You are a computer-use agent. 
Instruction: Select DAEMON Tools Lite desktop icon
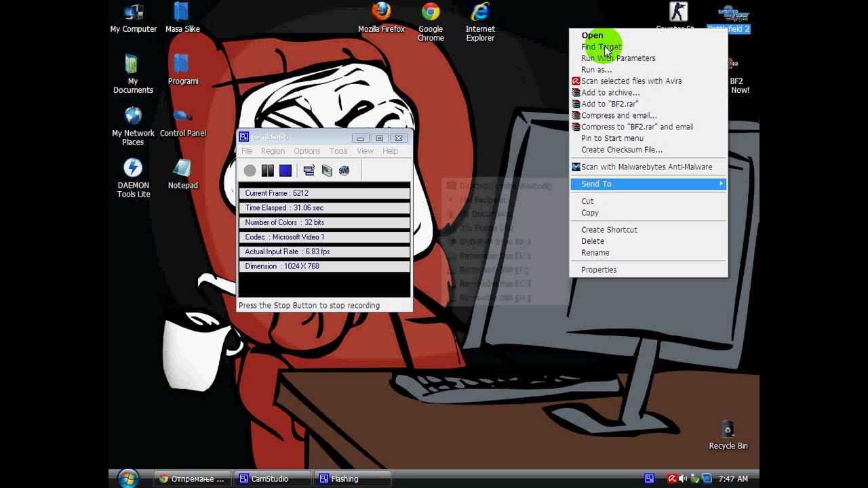click(133, 179)
